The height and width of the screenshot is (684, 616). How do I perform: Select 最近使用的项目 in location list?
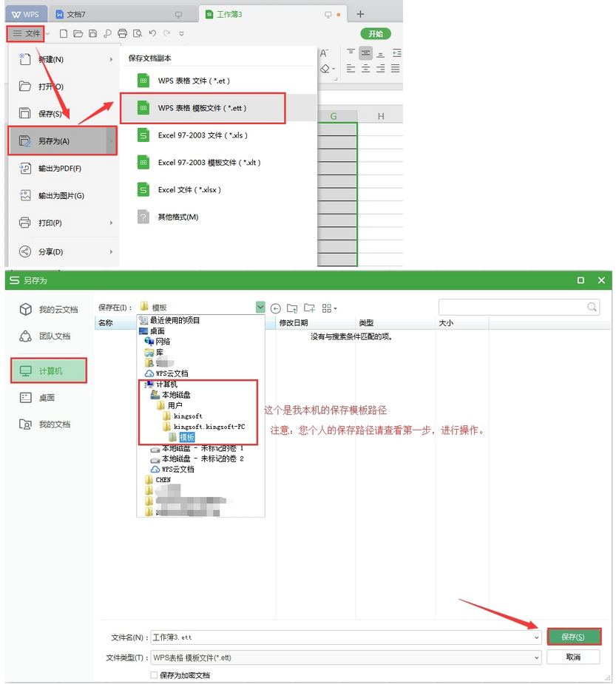pyautogui.click(x=175, y=320)
